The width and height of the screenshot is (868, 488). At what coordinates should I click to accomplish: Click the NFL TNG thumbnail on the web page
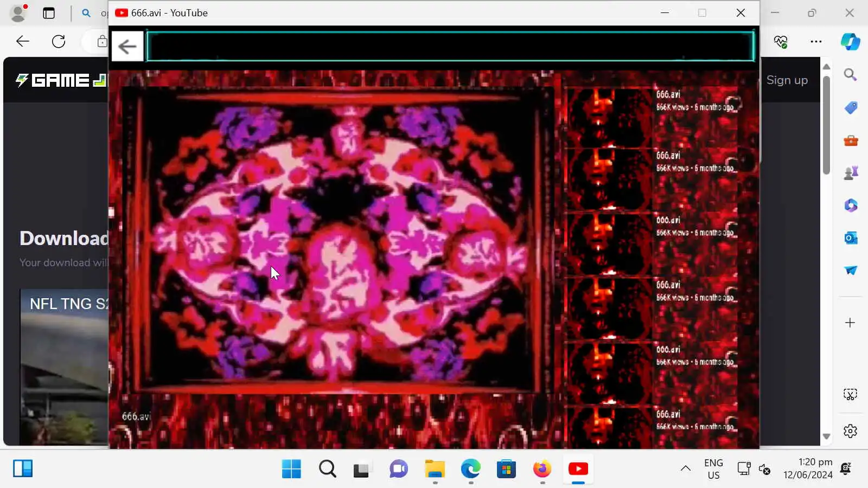(x=65, y=367)
